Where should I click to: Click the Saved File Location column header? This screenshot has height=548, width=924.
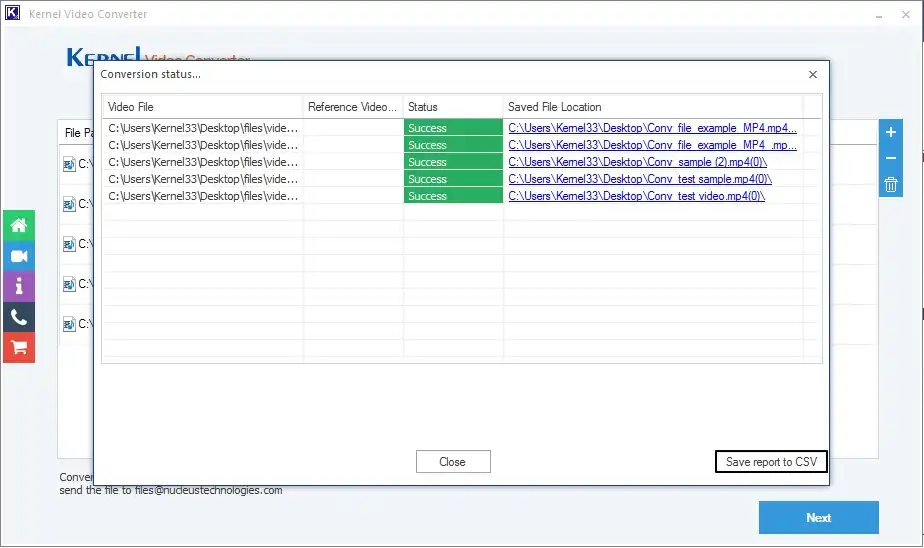pyautogui.click(x=653, y=107)
